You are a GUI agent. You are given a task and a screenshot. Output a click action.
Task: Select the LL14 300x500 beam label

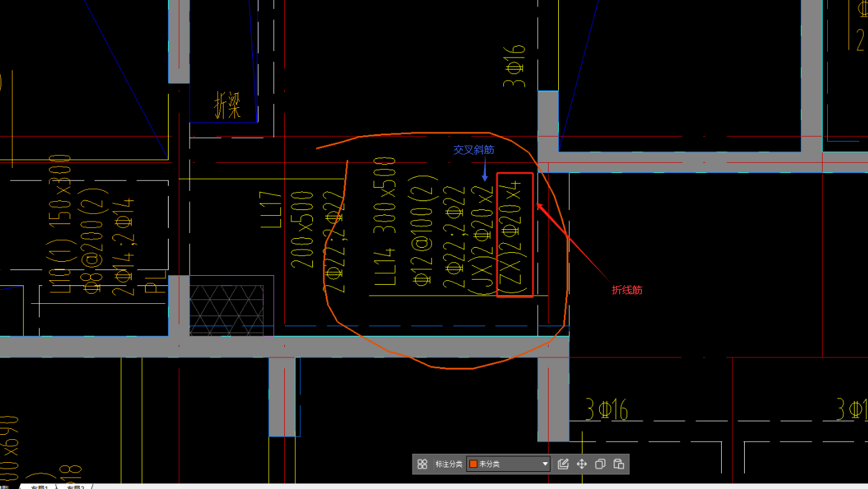coord(385,222)
